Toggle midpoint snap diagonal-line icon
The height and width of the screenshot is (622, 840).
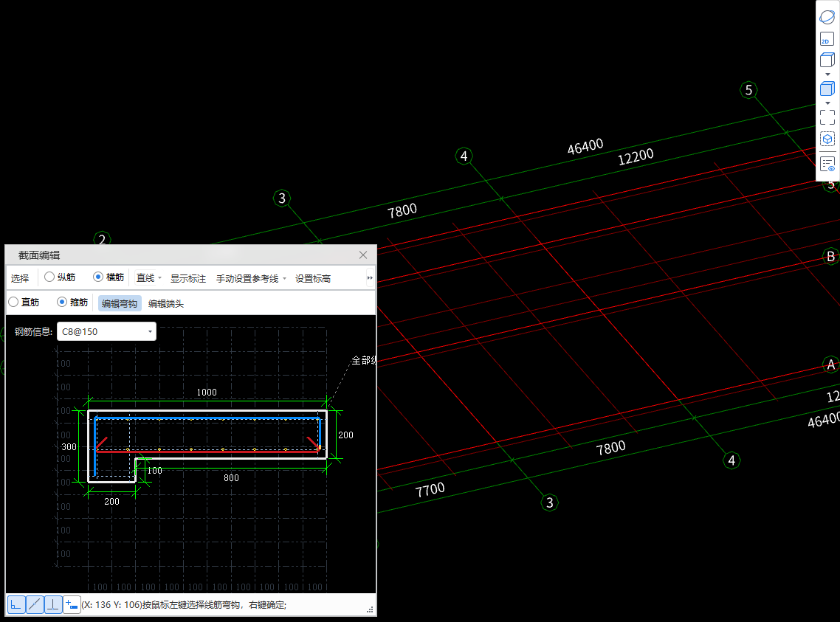35,605
